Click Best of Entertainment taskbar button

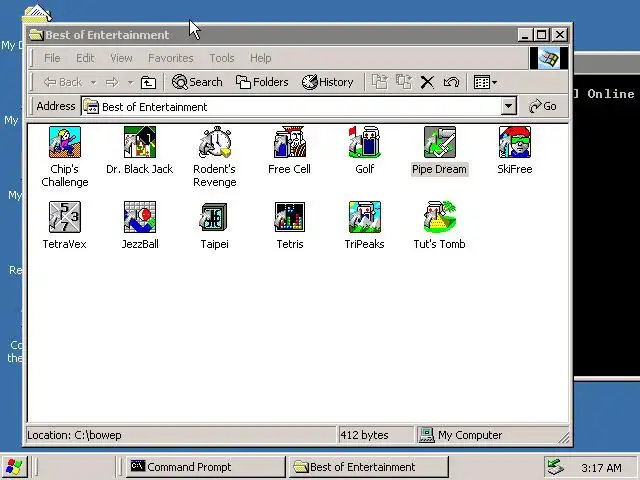369,467
